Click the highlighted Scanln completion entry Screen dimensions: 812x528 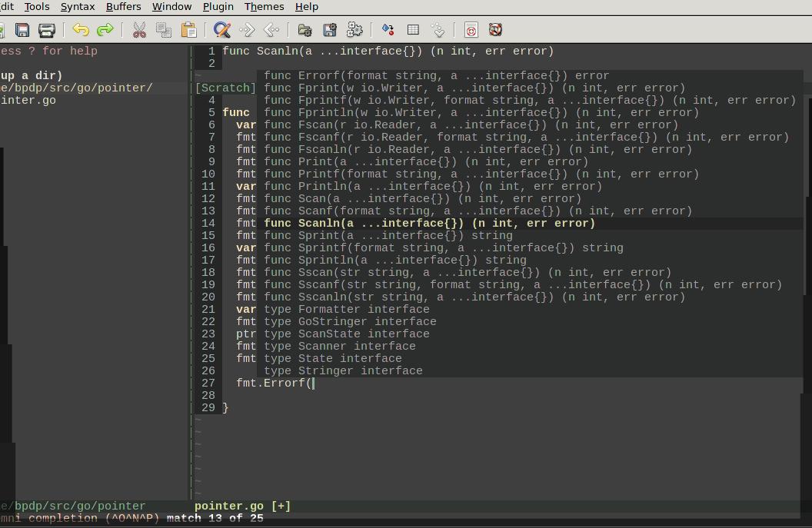point(530,223)
